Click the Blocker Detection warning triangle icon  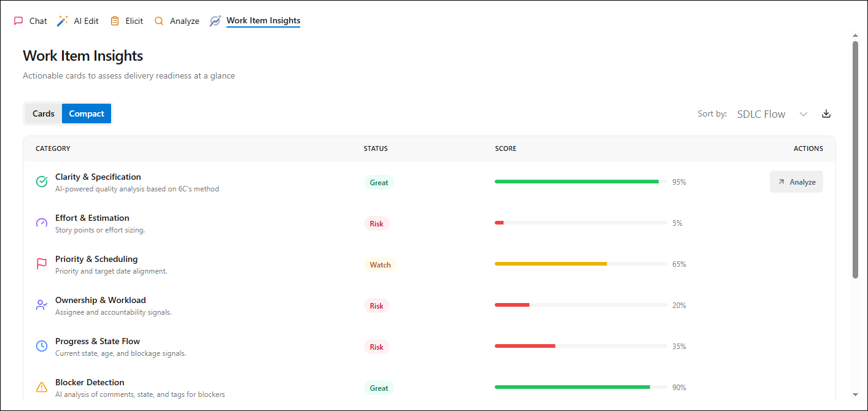point(42,387)
